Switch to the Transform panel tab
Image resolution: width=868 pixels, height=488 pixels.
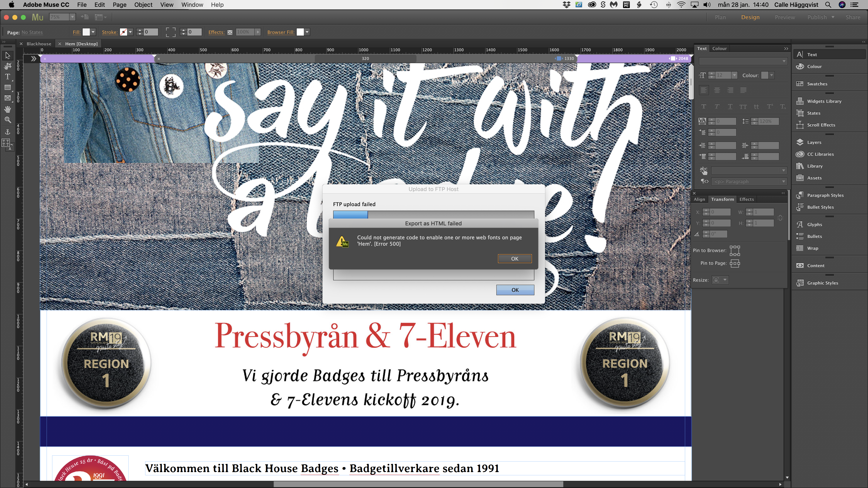point(722,199)
